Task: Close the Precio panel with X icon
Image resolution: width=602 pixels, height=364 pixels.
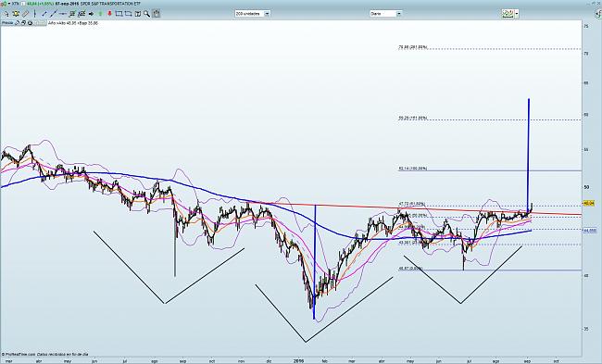Action: tap(30, 23)
